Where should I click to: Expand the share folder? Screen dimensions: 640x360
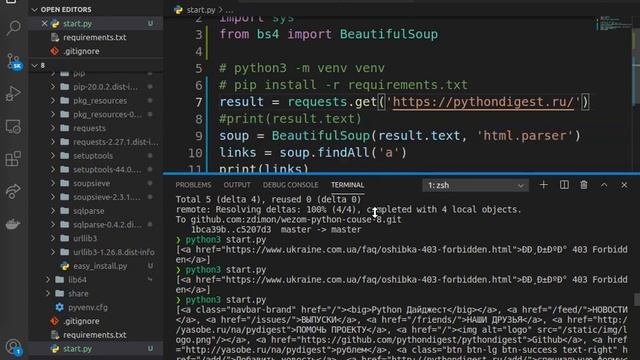(48, 293)
